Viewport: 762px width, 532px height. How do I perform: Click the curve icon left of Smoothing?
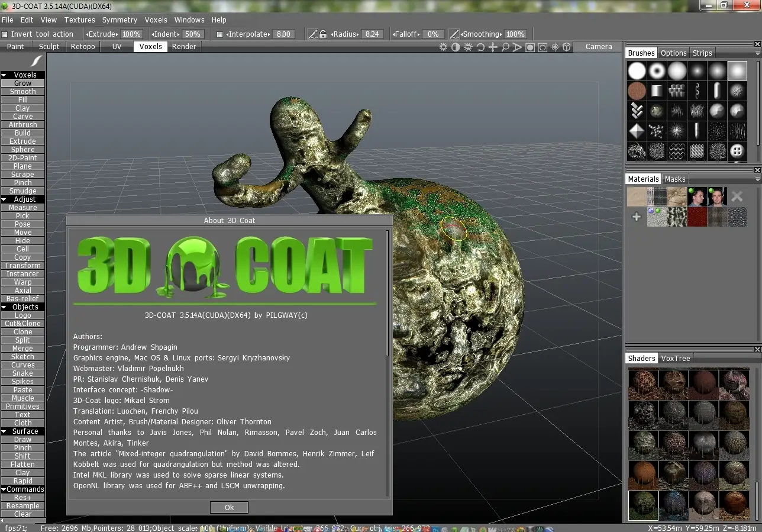pos(454,34)
